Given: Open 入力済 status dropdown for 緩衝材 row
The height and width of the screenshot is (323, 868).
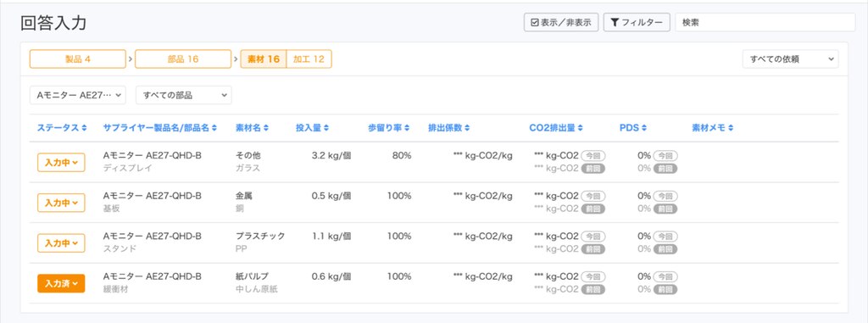Looking at the screenshot, I should (61, 284).
